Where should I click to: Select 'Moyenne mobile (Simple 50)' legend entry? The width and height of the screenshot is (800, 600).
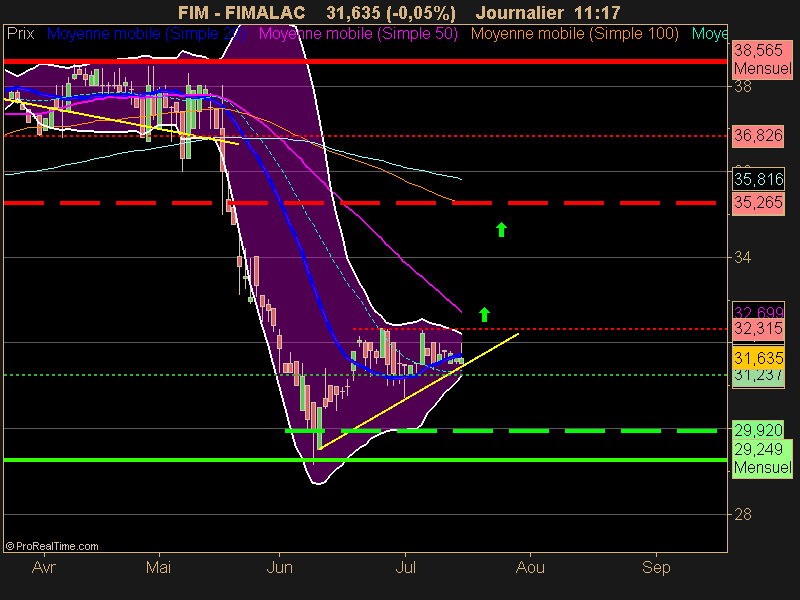click(x=358, y=34)
